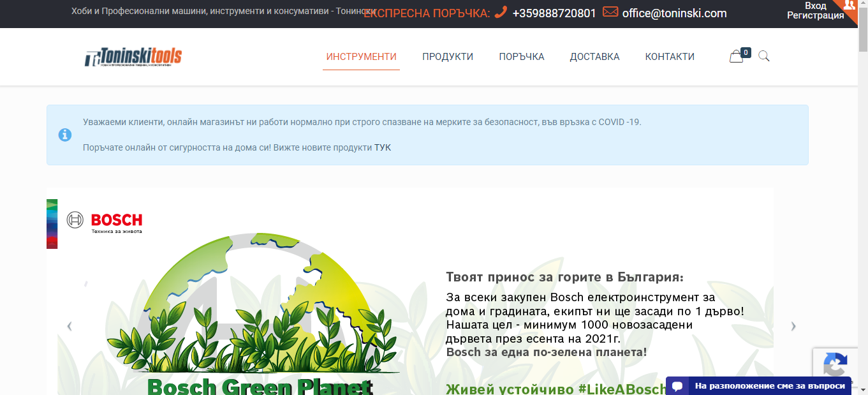Open the ИНСТРУМЕНТИ menu
Image resolution: width=868 pixels, height=395 pixels.
[361, 57]
